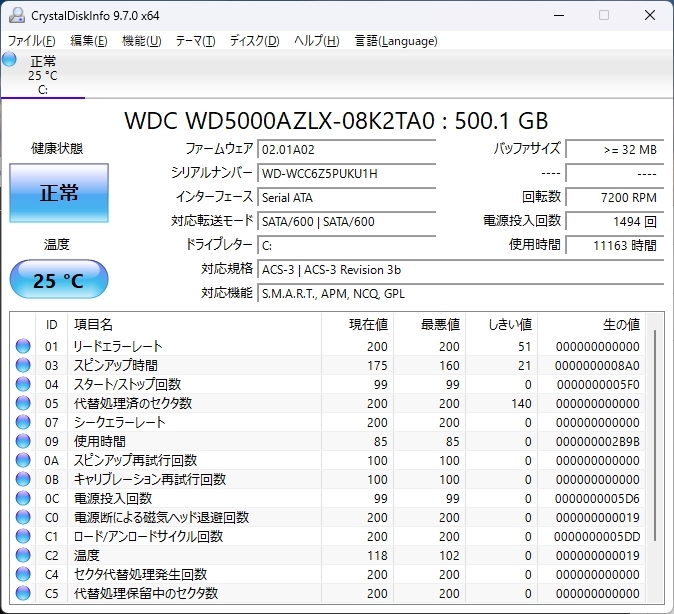Screen dimensions: 674x614
Task: Open the ヘルプ(H) menu
Action: point(317,41)
